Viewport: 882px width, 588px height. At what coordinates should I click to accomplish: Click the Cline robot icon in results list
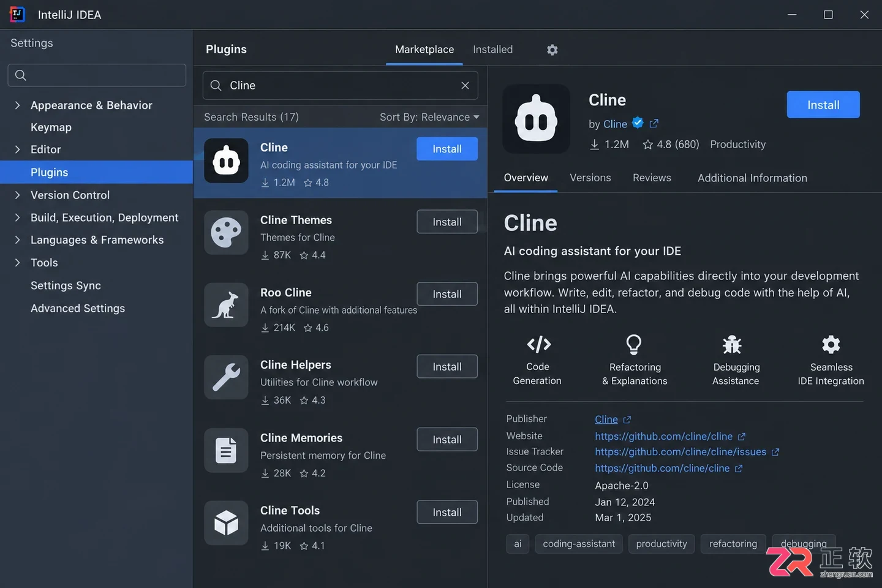click(x=226, y=161)
